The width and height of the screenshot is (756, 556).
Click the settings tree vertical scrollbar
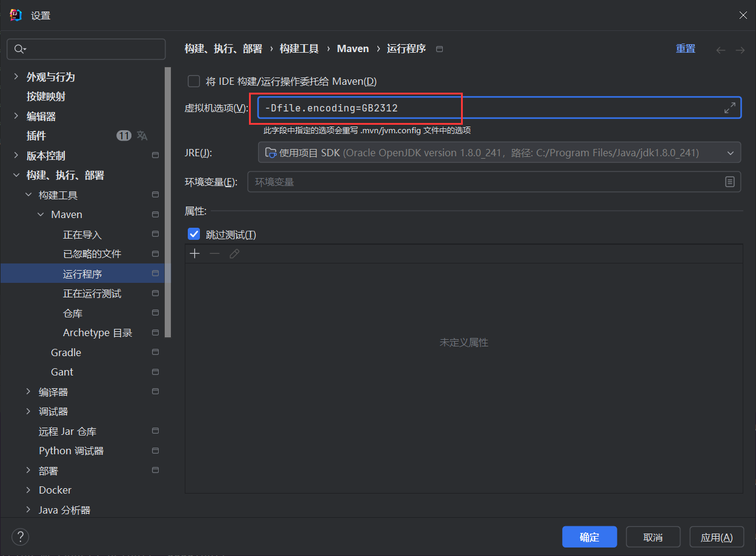[x=168, y=202]
